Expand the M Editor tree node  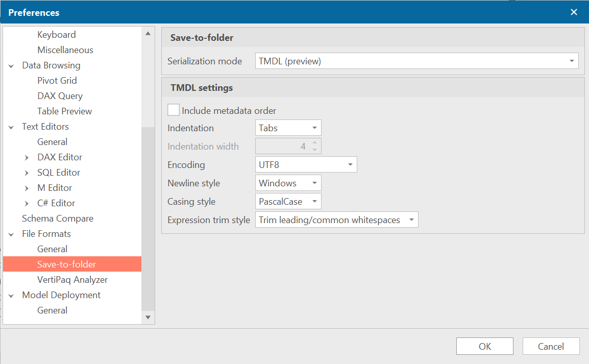click(x=27, y=187)
